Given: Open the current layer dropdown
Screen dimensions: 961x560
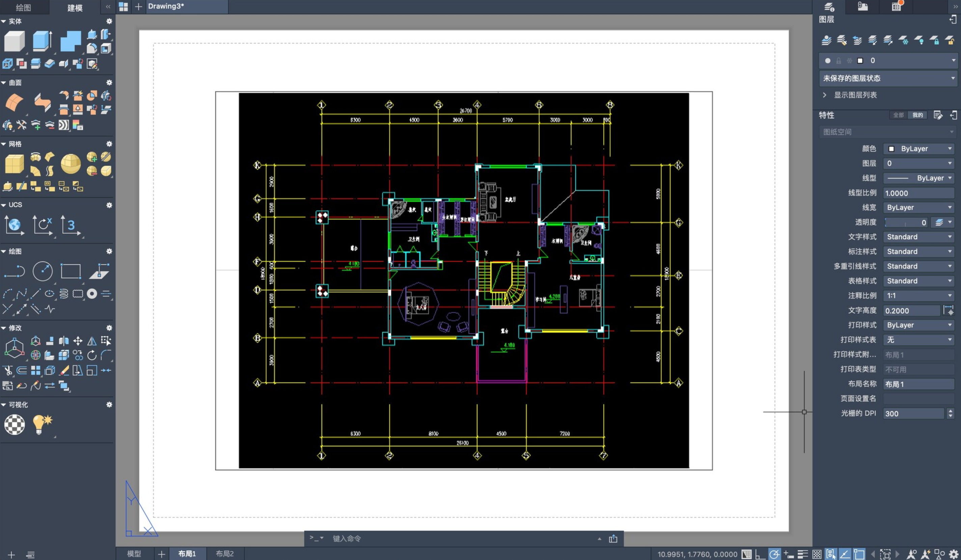Looking at the screenshot, I should [888, 61].
